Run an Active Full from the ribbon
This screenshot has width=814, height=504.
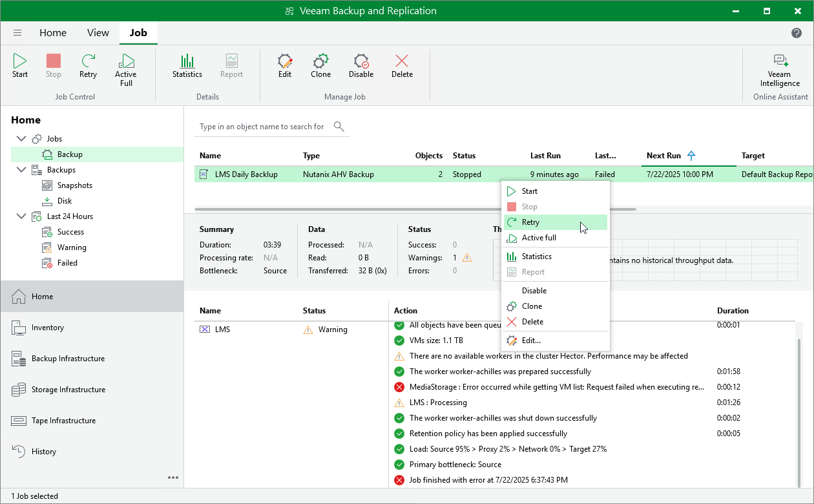[x=126, y=70]
